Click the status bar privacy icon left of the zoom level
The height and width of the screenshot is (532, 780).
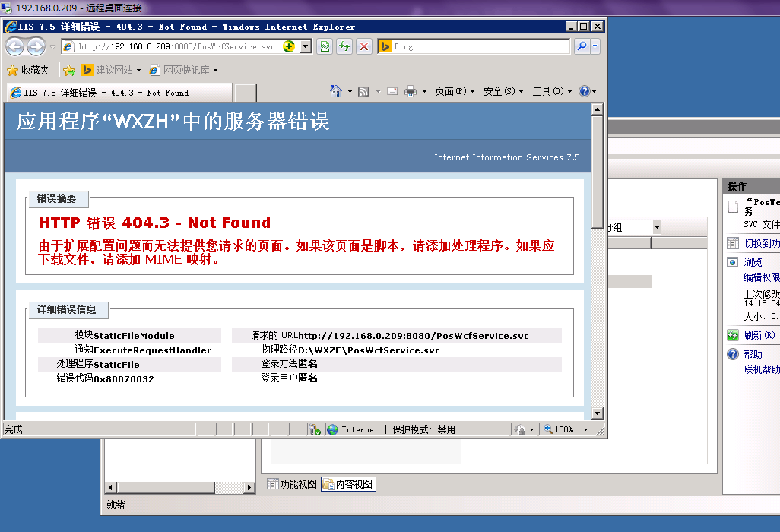click(519, 429)
